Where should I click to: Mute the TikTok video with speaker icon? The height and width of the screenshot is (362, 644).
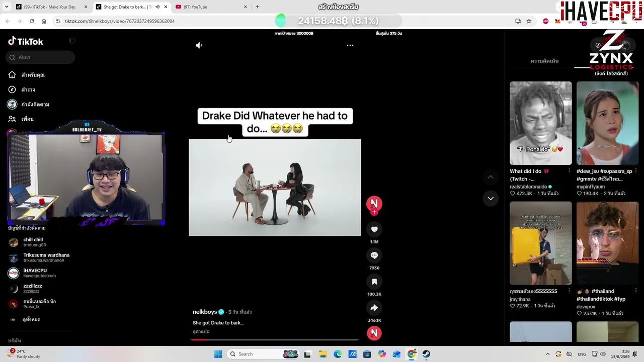pos(199,45)
